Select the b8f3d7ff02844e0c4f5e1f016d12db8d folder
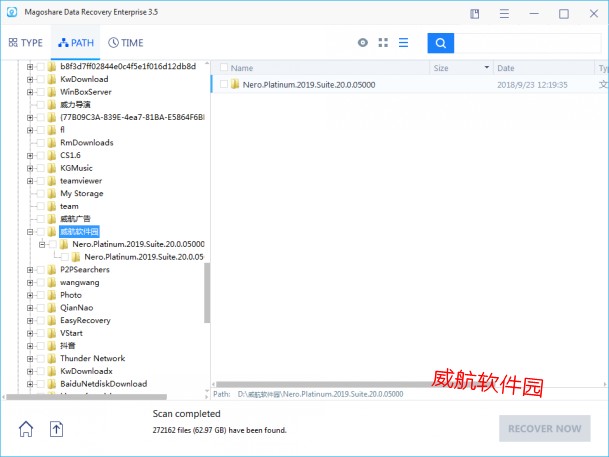This screenshot has height=457, width=609. [128, 66]
